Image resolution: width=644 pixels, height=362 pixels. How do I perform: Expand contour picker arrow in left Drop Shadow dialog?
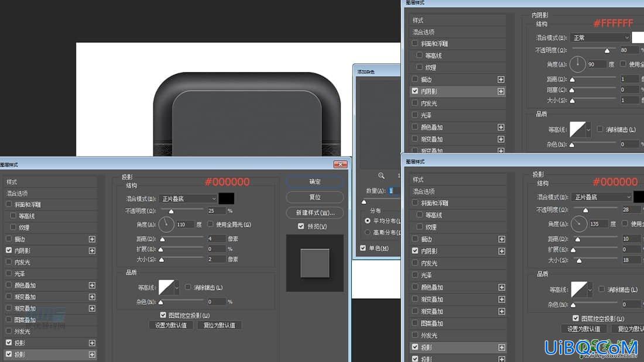tap(177, 287)
